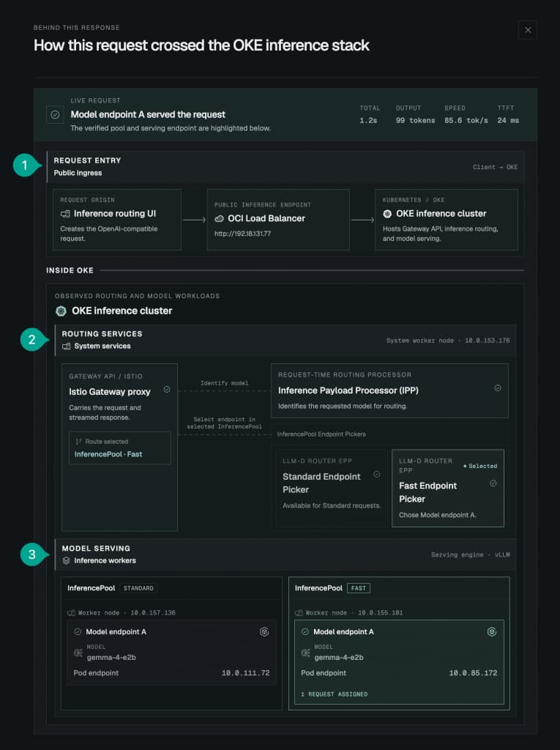Click the 1 REQUEST ASSIGNED label
560x750 pixels.
click(335, 694)
